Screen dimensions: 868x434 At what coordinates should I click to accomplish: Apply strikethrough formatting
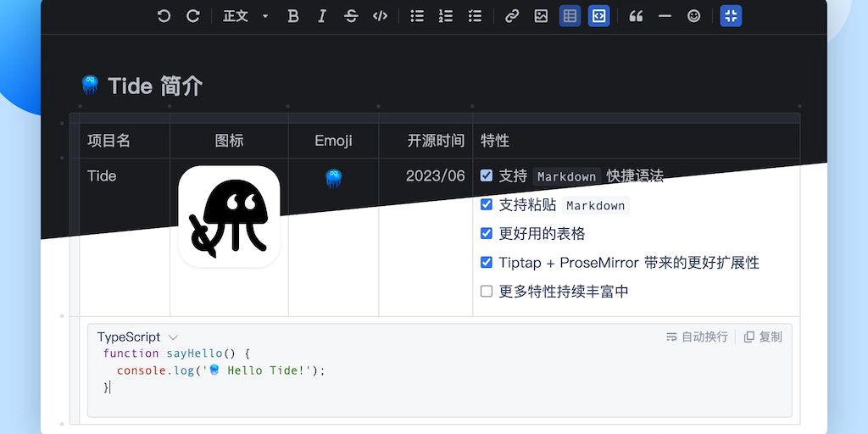click(x=351, y=16)
